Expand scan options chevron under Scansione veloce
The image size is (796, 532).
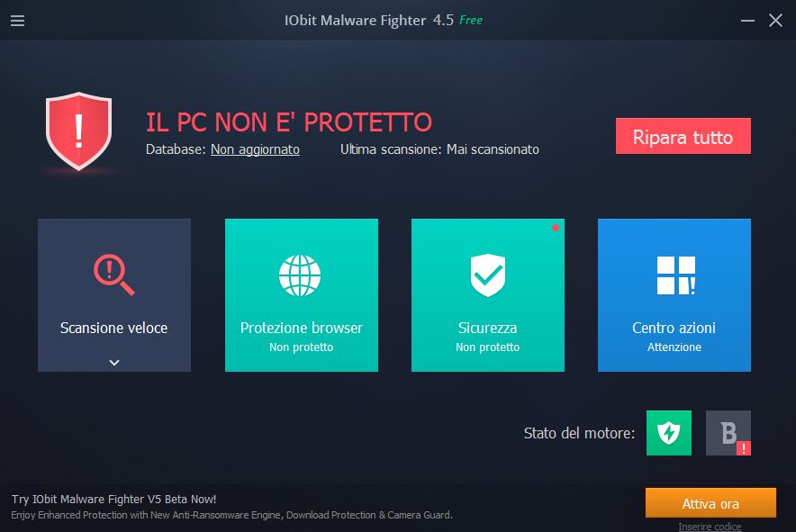114,363
